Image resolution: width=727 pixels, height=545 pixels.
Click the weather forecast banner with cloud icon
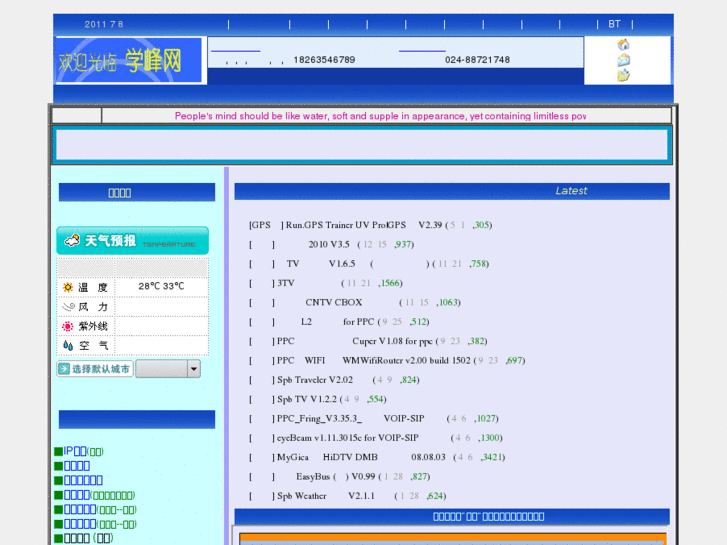click(x=132, y=241)
